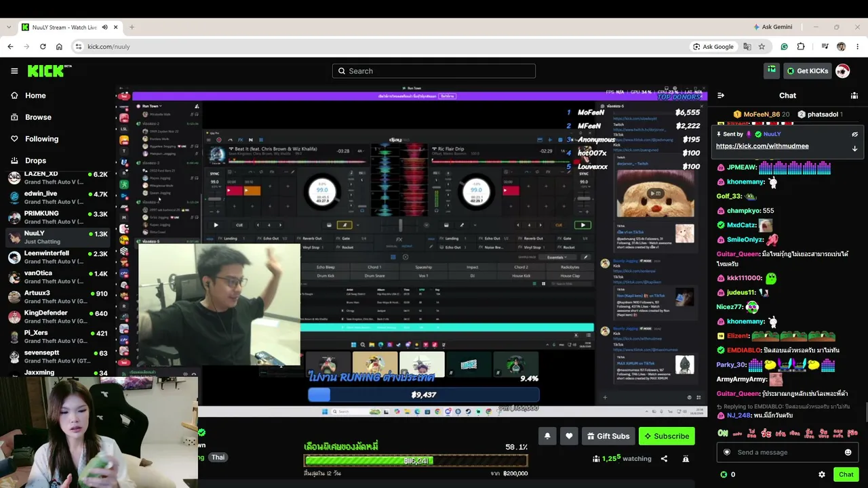The image size is (868, 488).
Task: Click JPMEAW username in chat
Action: (741, 167)
